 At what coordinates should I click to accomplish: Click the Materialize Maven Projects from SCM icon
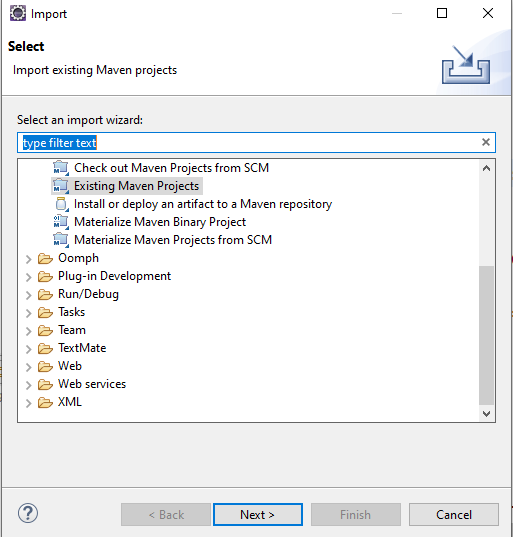coord(61,240)
